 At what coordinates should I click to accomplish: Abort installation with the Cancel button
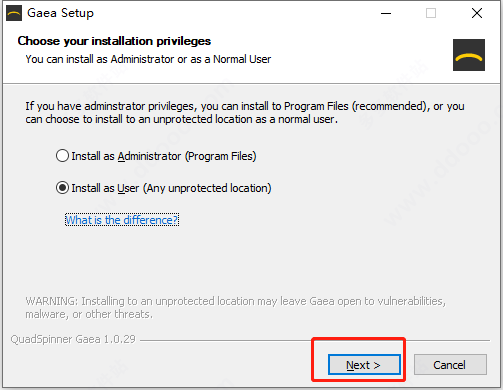450,365
